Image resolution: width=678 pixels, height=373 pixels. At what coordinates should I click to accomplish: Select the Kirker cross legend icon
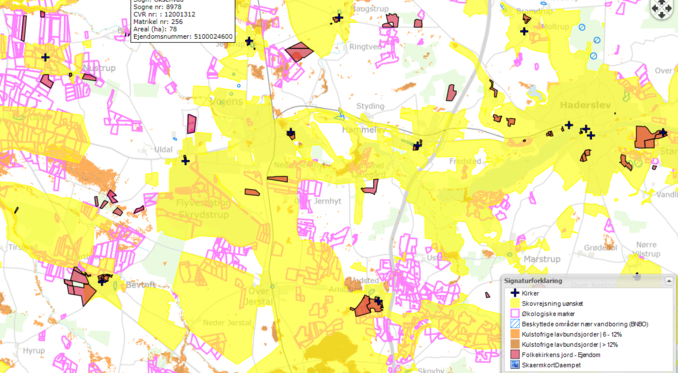click(515, 293)
